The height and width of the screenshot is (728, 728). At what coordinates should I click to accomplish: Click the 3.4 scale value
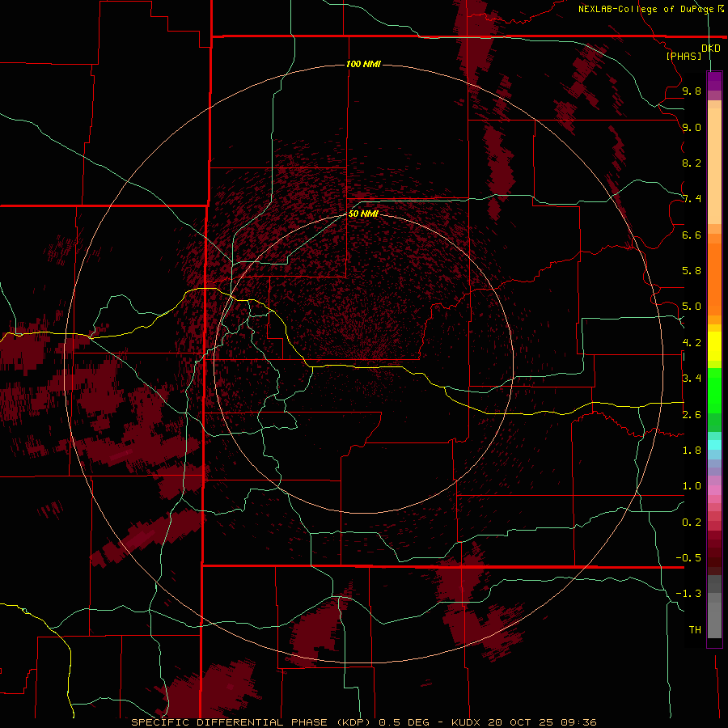tap(692, 379)
